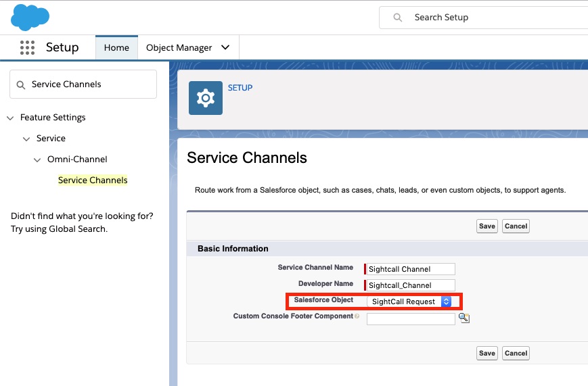Image resolution: width=588 pixels, height=386 pixels.
Task: Click the magnifier icon in Search Setup
Action: coord(397,18)
